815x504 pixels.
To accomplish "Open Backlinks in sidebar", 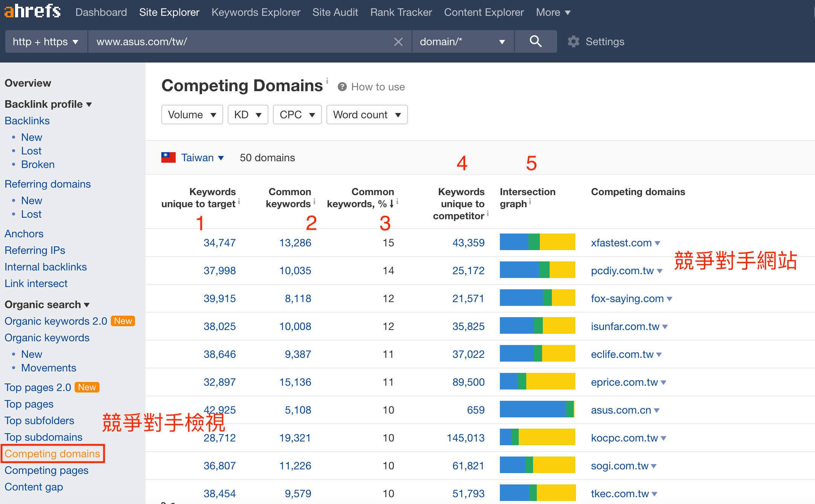I will coord(27,121).
